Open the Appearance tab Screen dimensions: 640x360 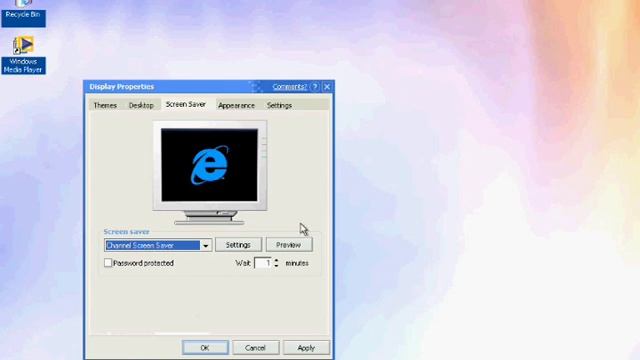click(236, 105)
